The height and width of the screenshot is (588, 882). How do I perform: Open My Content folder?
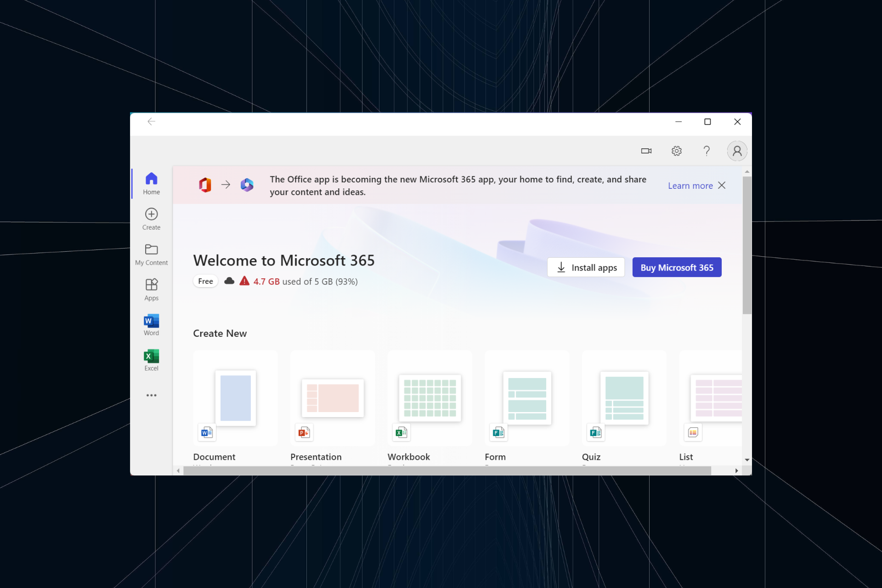point(151,254)
